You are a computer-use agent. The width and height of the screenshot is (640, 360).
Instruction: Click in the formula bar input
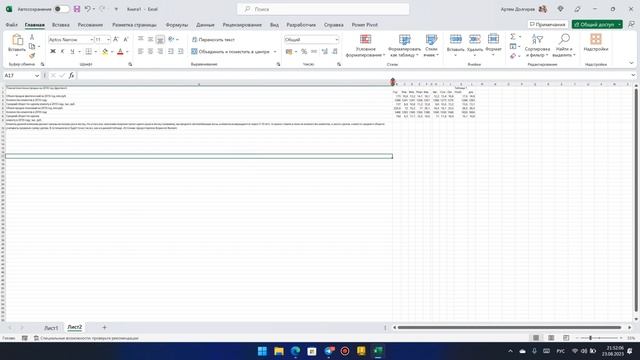(353, 76)
